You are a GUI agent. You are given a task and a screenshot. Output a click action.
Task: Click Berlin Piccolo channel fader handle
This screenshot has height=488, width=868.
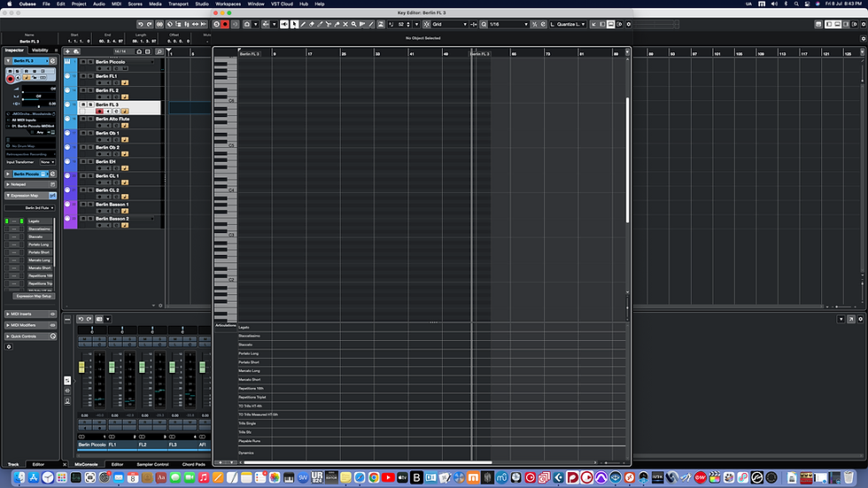coord(81,368)
